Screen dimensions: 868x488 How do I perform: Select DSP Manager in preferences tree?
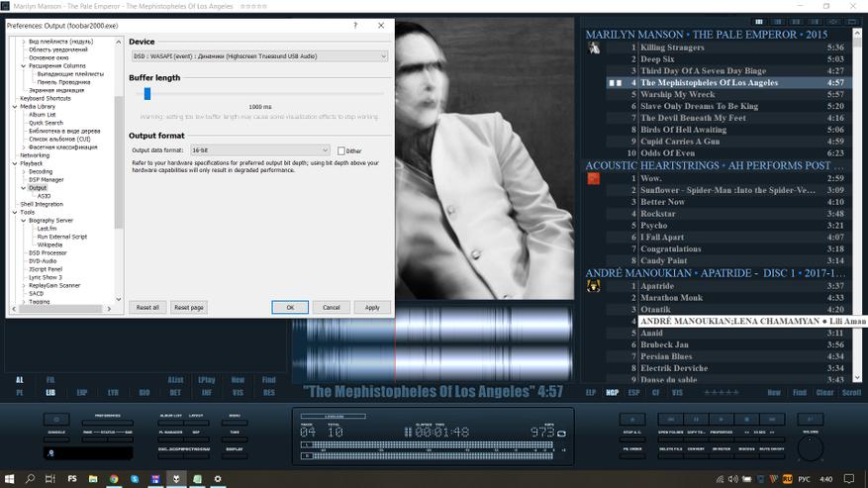pyautogui.click(x=46, y=180)
